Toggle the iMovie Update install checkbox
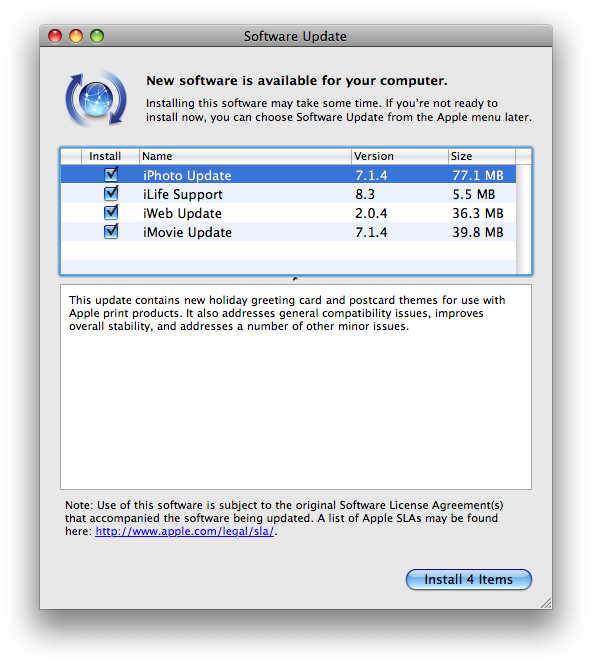This screenshot has width=592, height=664. click(111, 231)
